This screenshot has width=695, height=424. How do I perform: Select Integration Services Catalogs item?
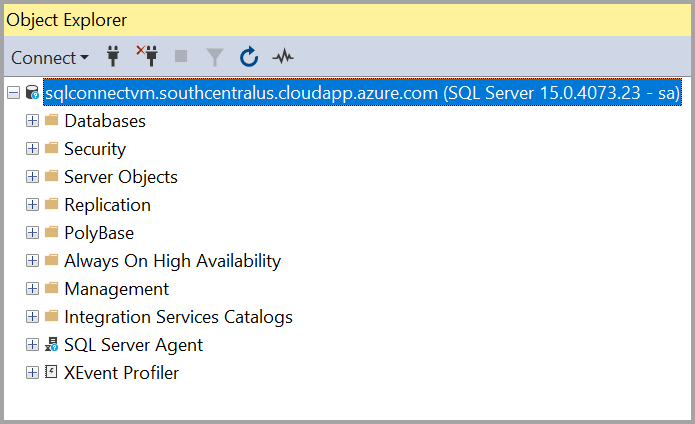[178, 317]
